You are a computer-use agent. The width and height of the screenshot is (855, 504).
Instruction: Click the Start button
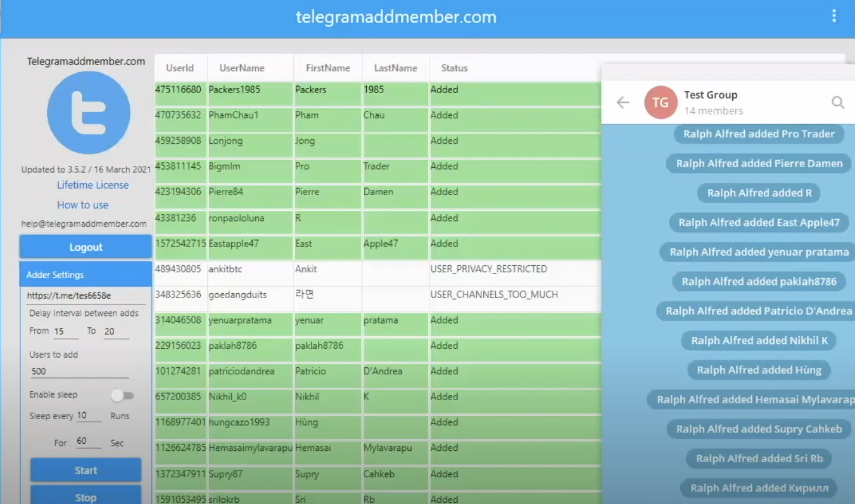(x=85, y=470)
